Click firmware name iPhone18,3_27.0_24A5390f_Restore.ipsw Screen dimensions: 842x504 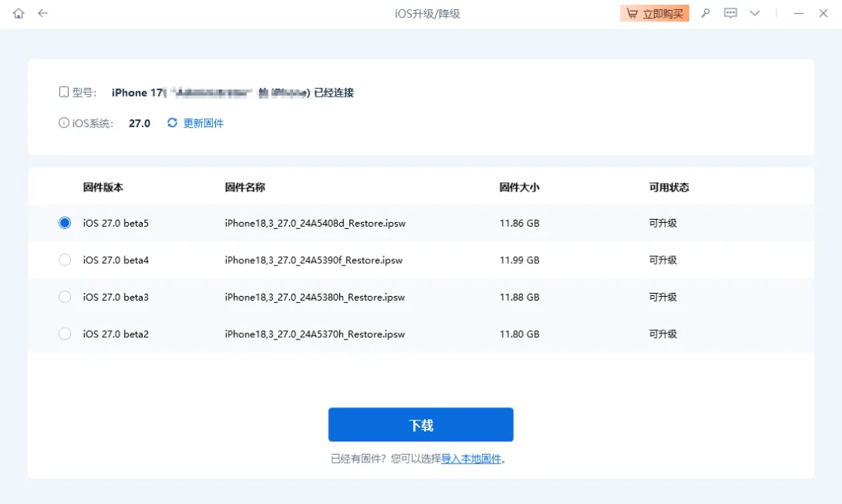coord(313,260)
